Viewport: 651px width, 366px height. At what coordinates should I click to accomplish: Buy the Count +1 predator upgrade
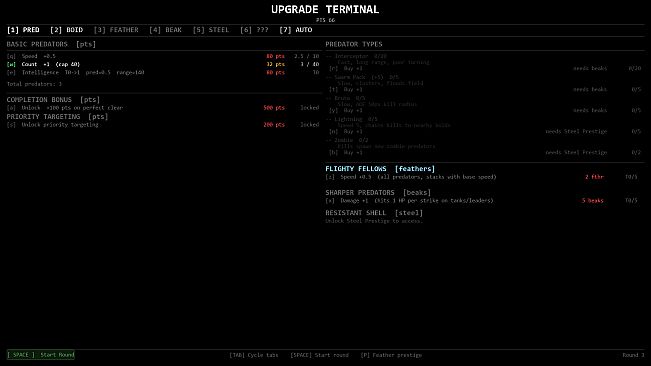point(163,64)
